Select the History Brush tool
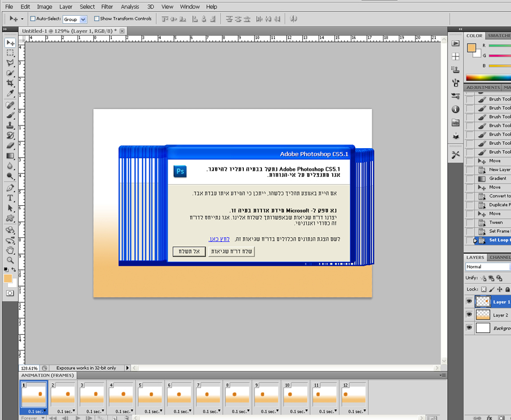511x420 pixels. point(10,135)
